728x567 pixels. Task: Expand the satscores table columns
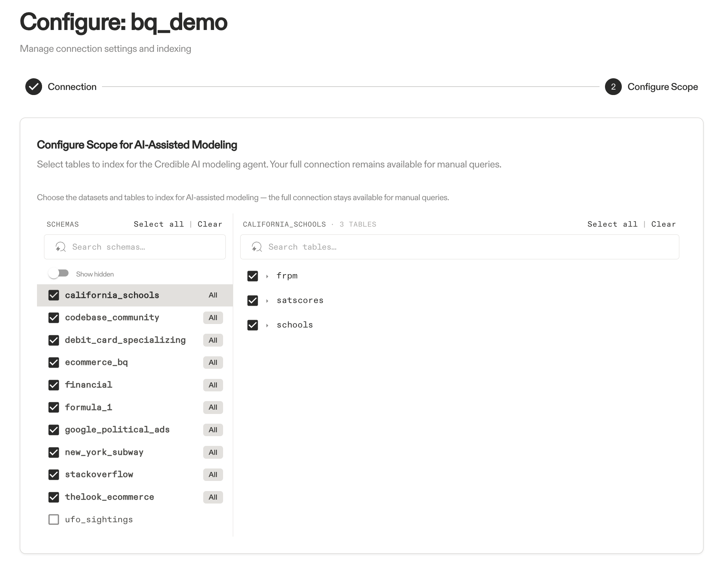[x=267, y=301]
